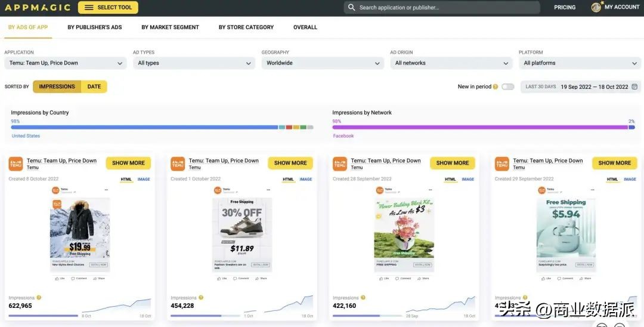The image size is (644, 327).
Task: Click Impressions help icon on 422,160 card
Action: click(363, 297)
